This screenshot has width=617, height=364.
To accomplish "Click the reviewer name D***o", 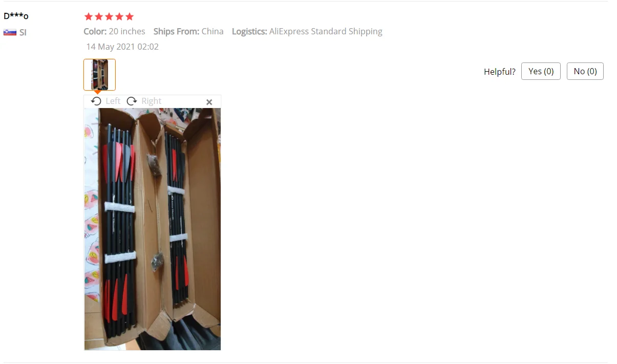I will click(16, 16).
